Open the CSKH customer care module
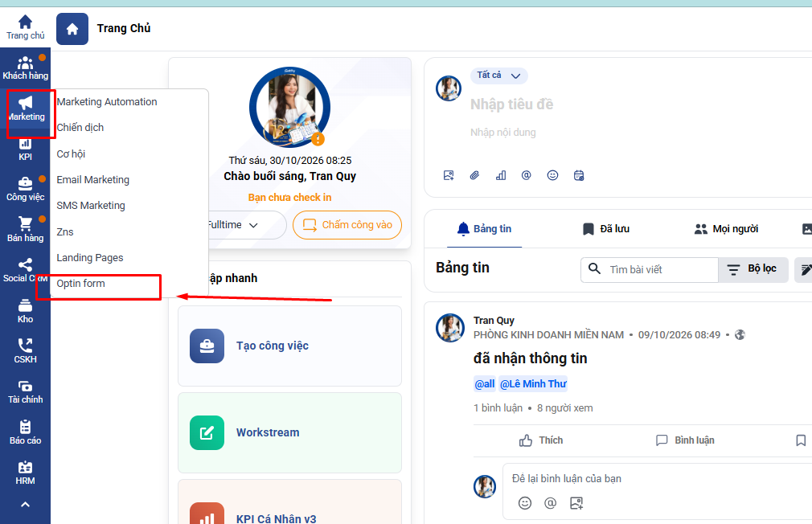 (25, 351)
